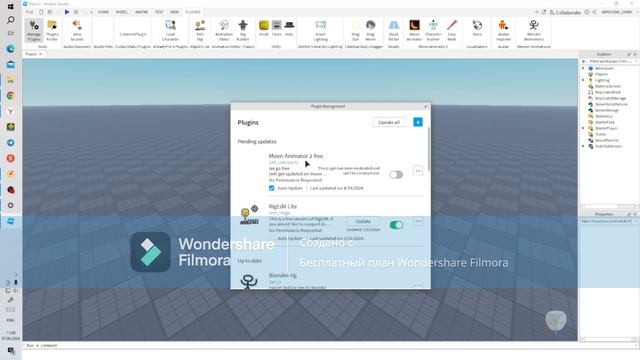Open the Windows Start menu
Image resolution: width=640 pixels, height=360 pixels.
click(11, 7)
